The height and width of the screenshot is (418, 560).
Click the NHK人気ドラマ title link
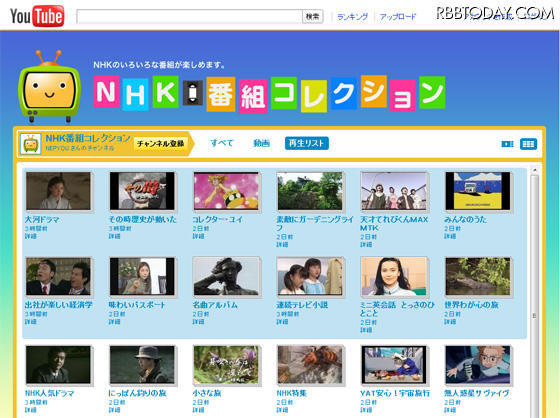[49, 393]
